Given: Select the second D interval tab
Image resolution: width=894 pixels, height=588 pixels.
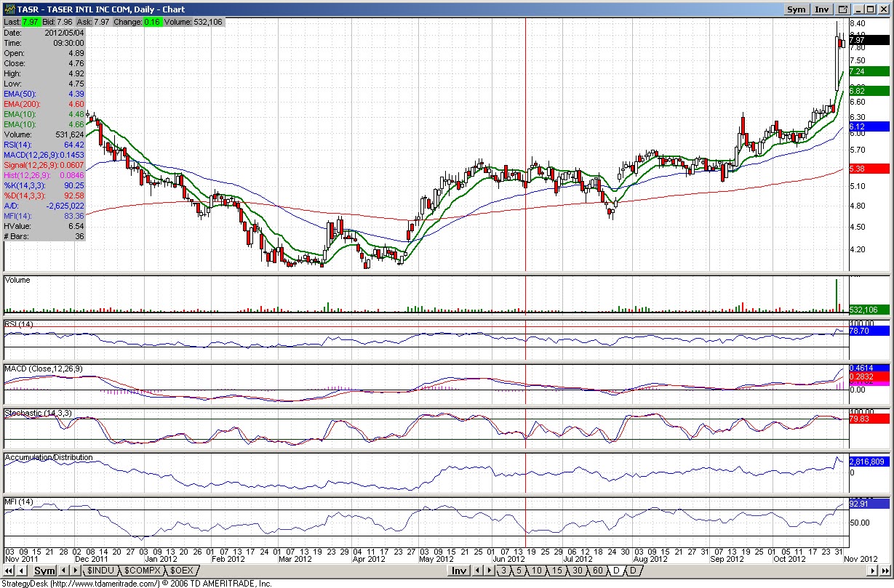Looking at the screenshot, I should coord(633,571).
